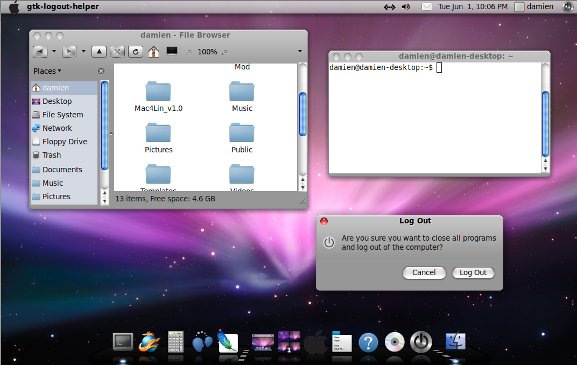The width and height of the screenshot is (577, 365).
Task: Click the power button dock icon
Action: 421,342
